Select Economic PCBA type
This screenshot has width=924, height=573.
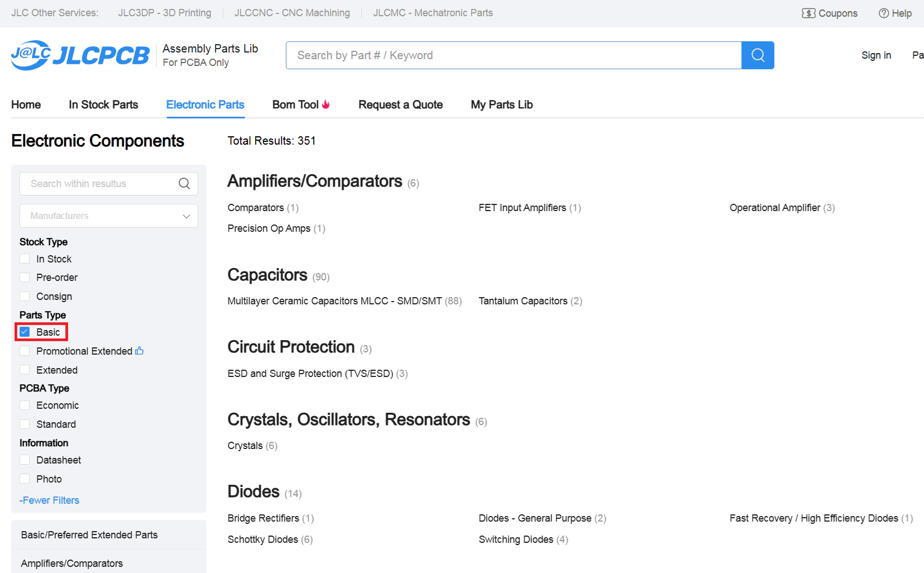tap(25, 405)
